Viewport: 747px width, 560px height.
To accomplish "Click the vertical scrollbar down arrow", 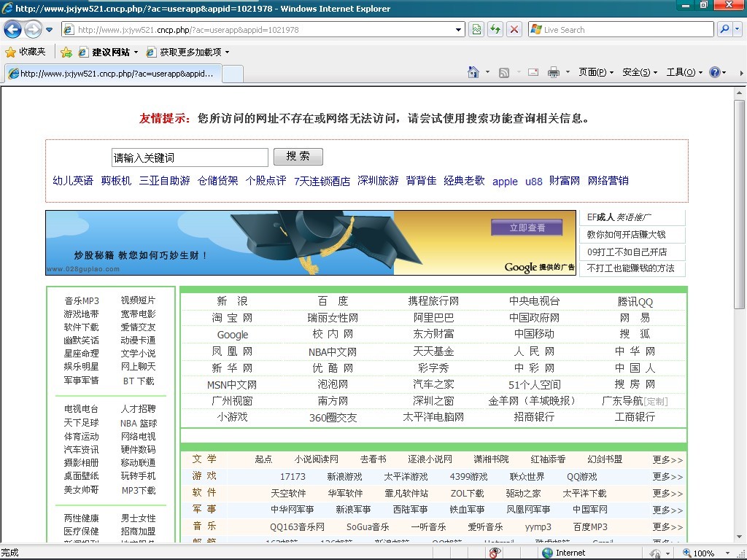I will pos(740,537).
